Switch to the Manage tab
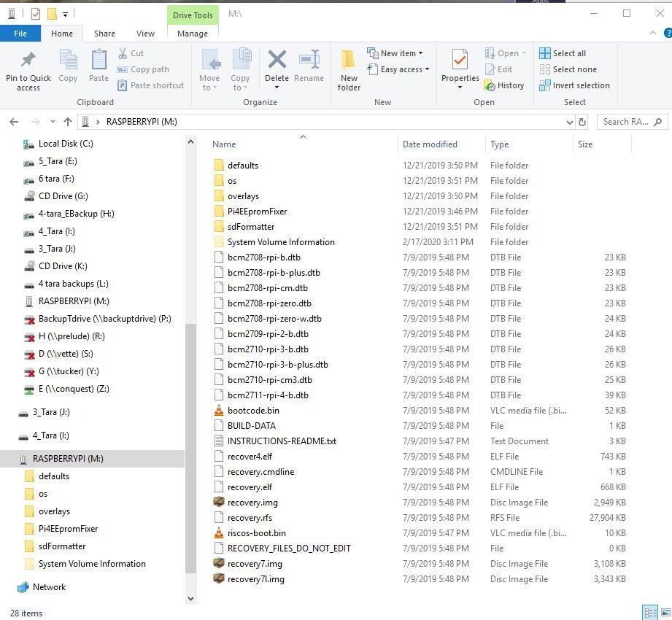 click(193, 34)
